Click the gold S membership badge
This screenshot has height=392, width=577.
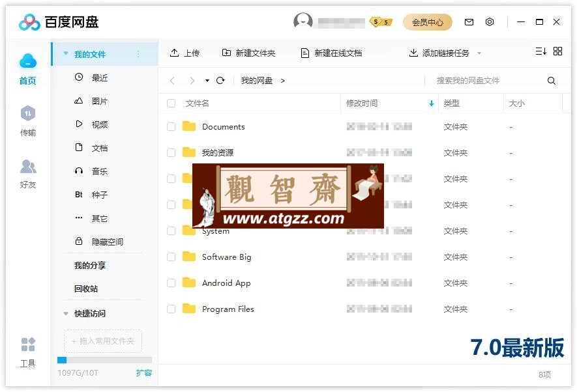click(x=381, y=22)
